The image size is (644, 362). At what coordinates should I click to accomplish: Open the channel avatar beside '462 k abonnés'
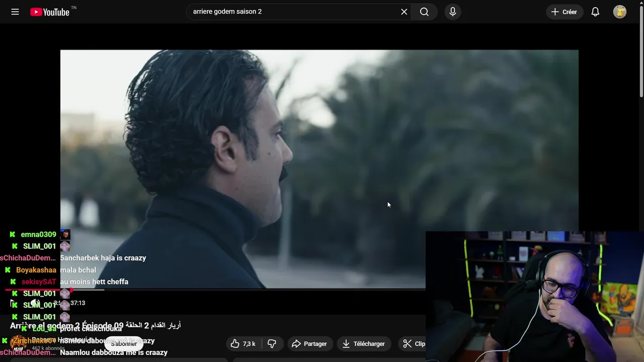pos(19,343)
